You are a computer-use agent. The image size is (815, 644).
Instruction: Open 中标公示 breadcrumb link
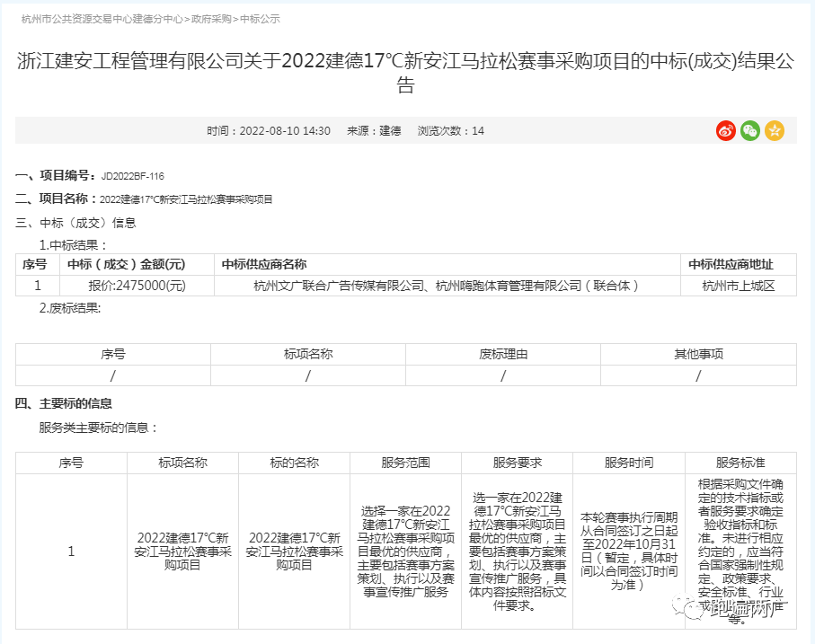click(x=260, y=19)
